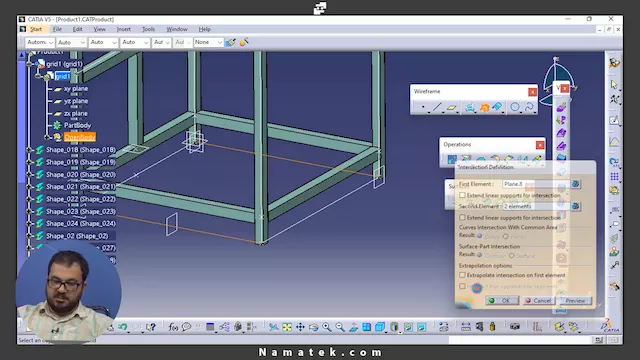Screen dimensions: 640x360
Task: Open the first Autom. dropdown in toolbar
Action: click(x=40, y=42)
